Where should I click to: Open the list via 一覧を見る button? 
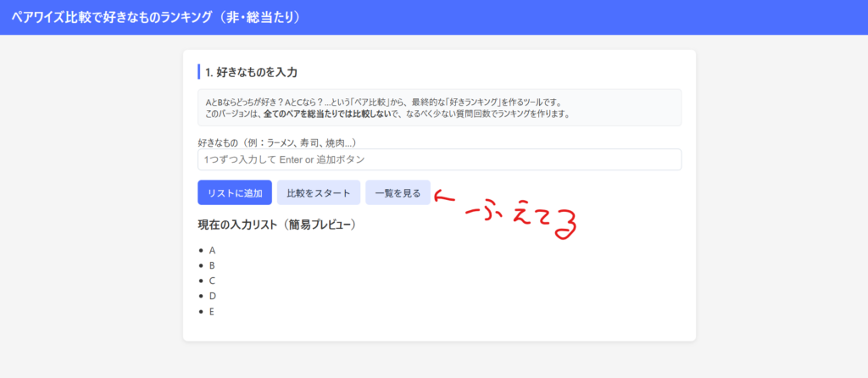pyautogui.click(x=398, y=192)
